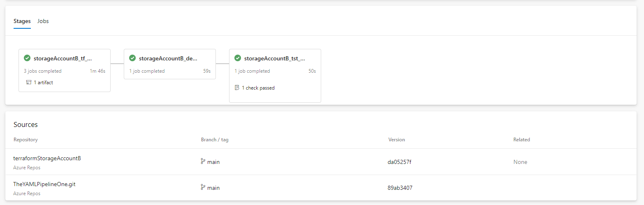Open commit version da05257f

click(400, 162)
